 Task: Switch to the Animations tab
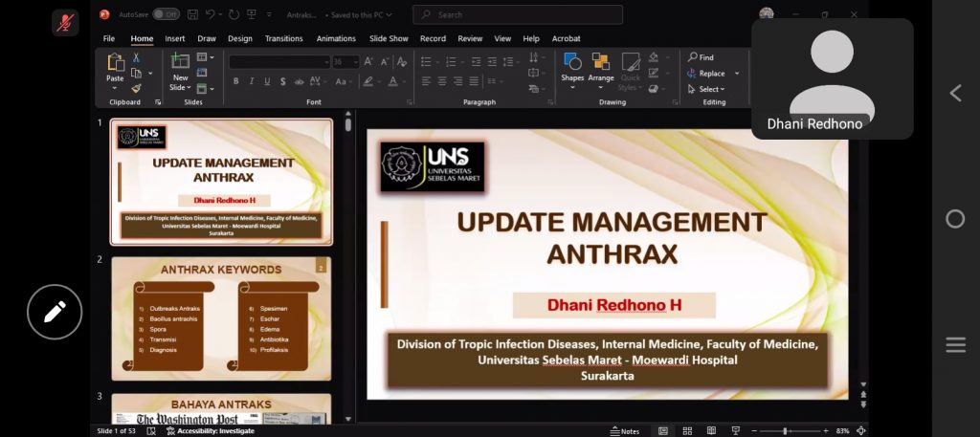(336, 38)
